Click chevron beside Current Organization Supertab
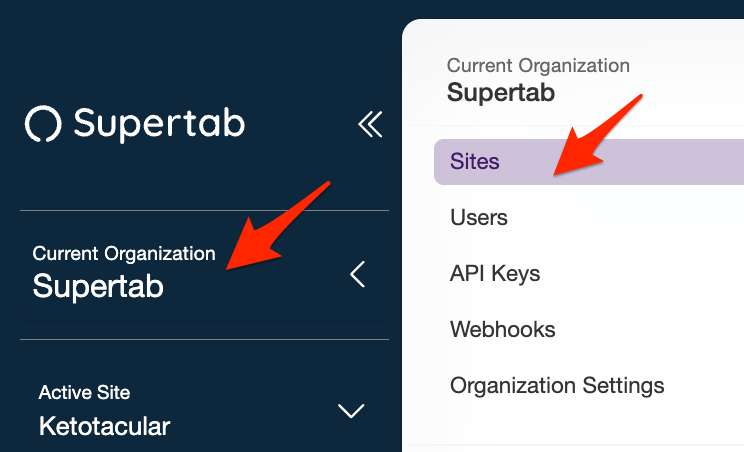 click(x=357, y=274)
